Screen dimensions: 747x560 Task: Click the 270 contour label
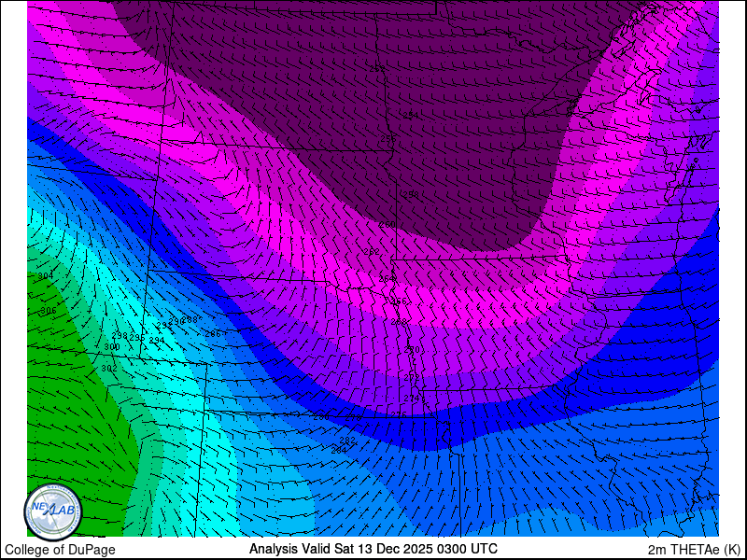412,349
